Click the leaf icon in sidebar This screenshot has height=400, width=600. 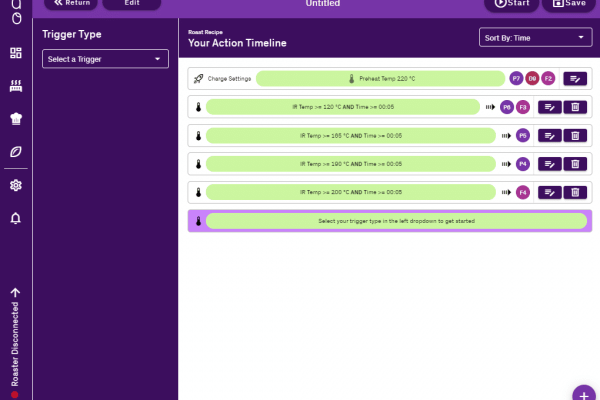click(x=15, y=152)
